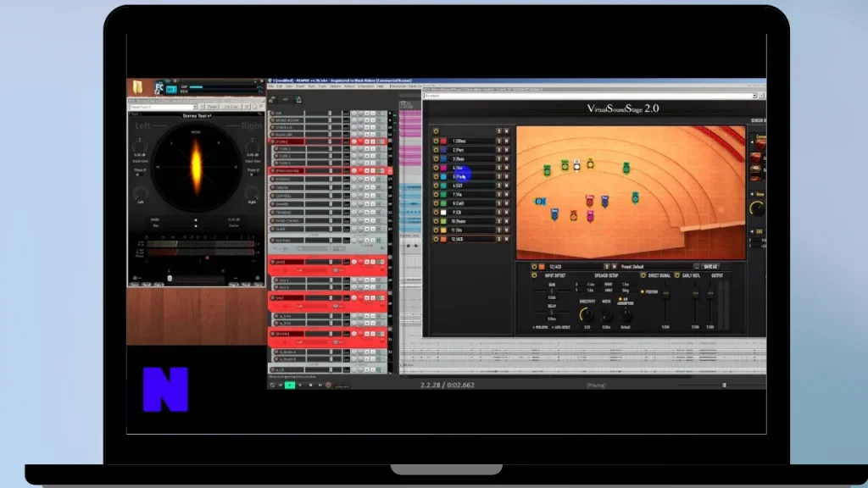
Task: Click the Stop button in REAPER transport
Action: 310,385
